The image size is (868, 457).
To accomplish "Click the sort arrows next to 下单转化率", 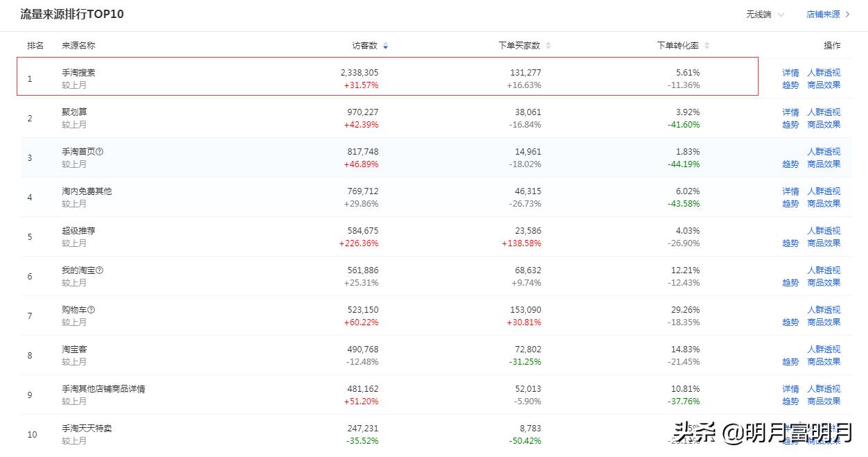I will pos(707,46).
